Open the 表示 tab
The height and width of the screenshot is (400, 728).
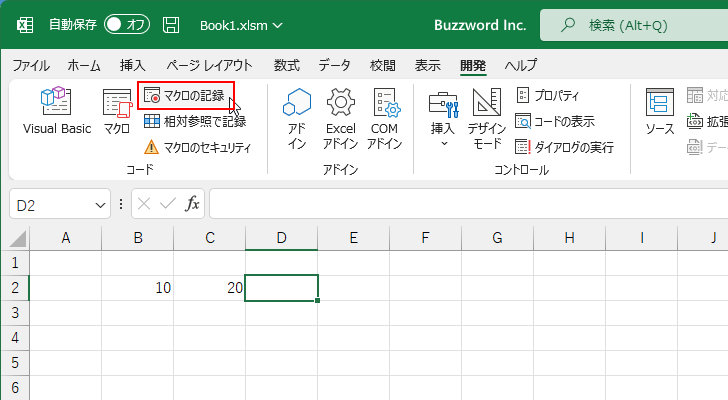click(428, 65)
